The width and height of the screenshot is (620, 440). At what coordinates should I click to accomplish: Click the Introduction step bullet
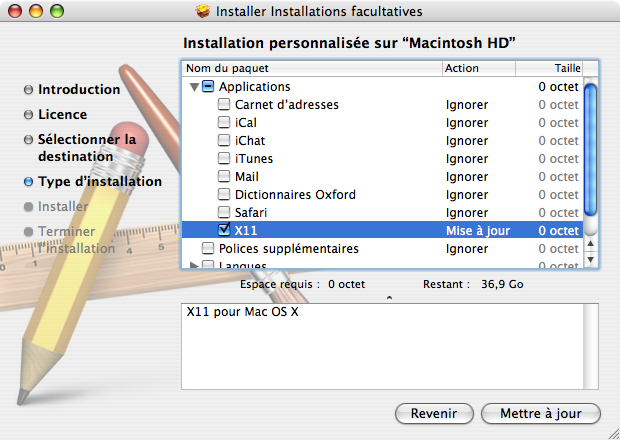pos(28,90)
